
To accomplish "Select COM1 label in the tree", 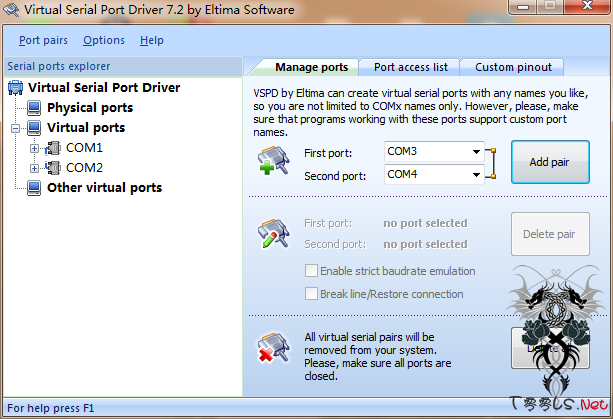I will pyautogui.click(x=84, y=148).
